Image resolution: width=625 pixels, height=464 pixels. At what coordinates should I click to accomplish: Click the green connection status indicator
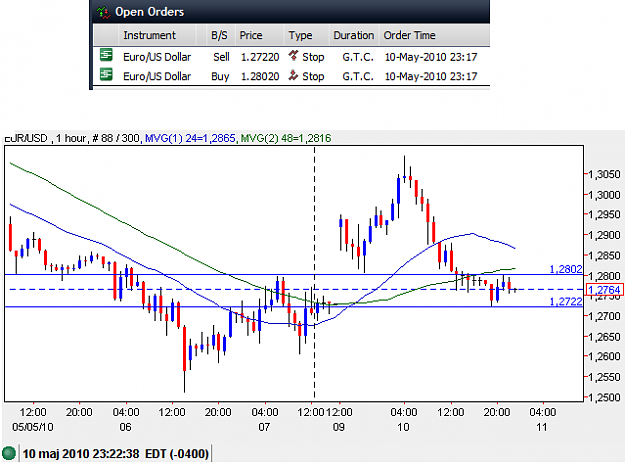pos(9,453)
